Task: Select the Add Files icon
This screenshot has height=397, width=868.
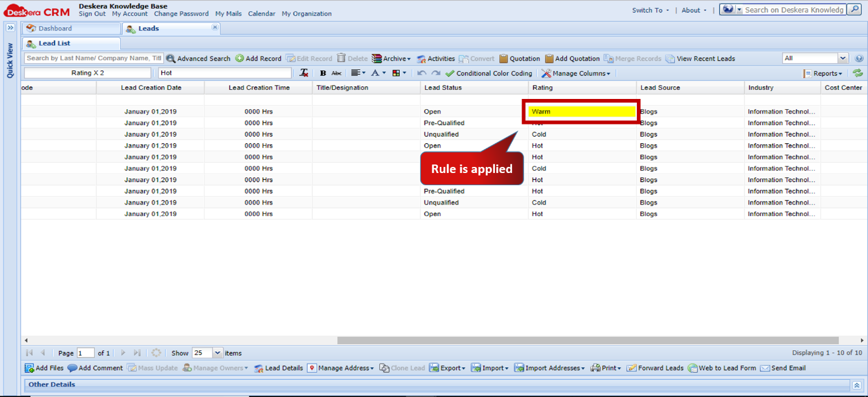Action: point(44,368)
